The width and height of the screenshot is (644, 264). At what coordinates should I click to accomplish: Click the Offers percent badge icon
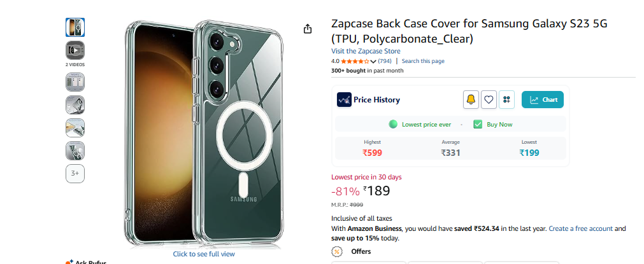pos(337,251)
